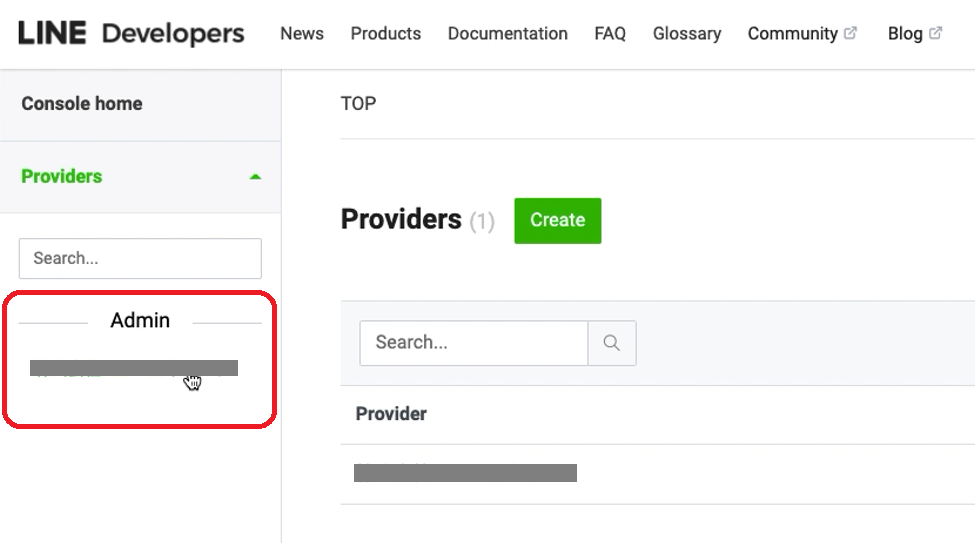Click the provider count (1)
Image resolution: width=975 pixels, height=543 pixels.
coord(482,221)
